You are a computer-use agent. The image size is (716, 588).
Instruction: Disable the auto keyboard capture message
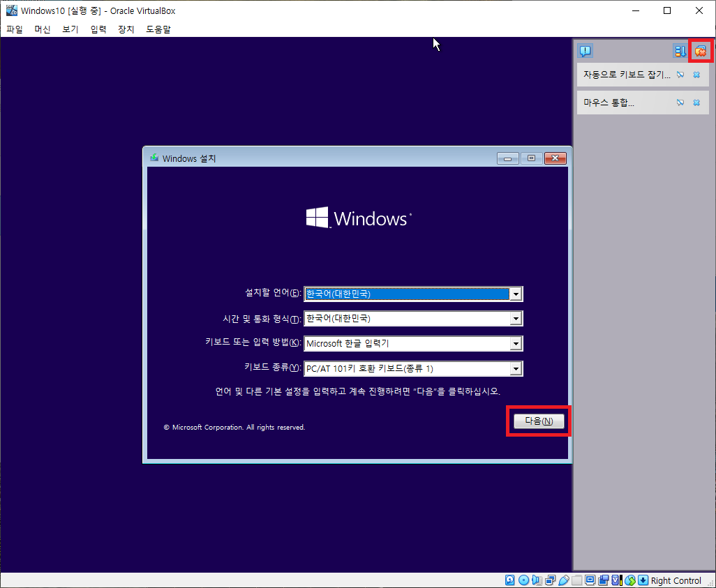[680, 75]
